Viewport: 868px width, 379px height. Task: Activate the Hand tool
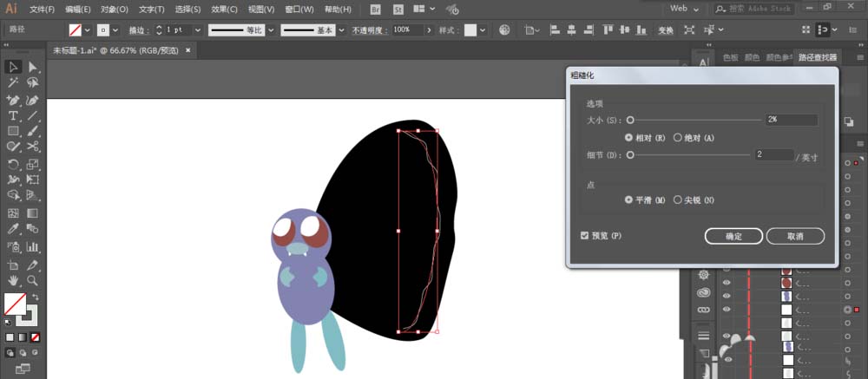[x=13, y=280]
